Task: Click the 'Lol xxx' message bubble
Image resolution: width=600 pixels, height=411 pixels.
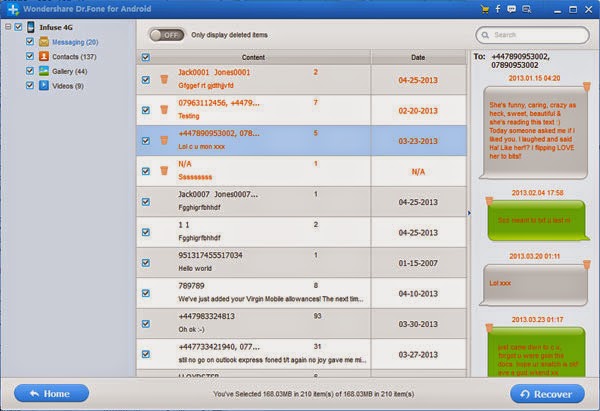Action: pyautogui.click(x=533, y=285)
